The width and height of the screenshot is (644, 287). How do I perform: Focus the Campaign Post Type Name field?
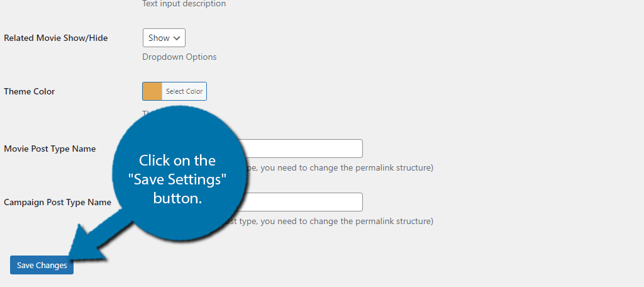[300, 202]
